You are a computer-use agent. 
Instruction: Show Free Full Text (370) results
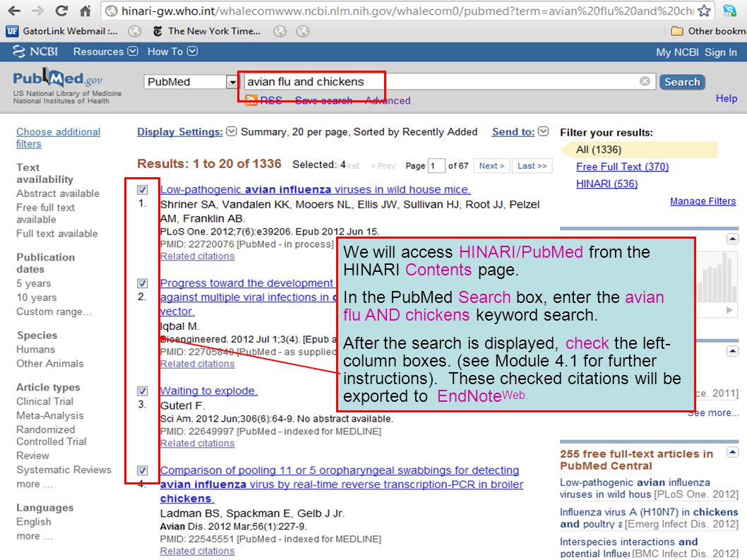622,167
